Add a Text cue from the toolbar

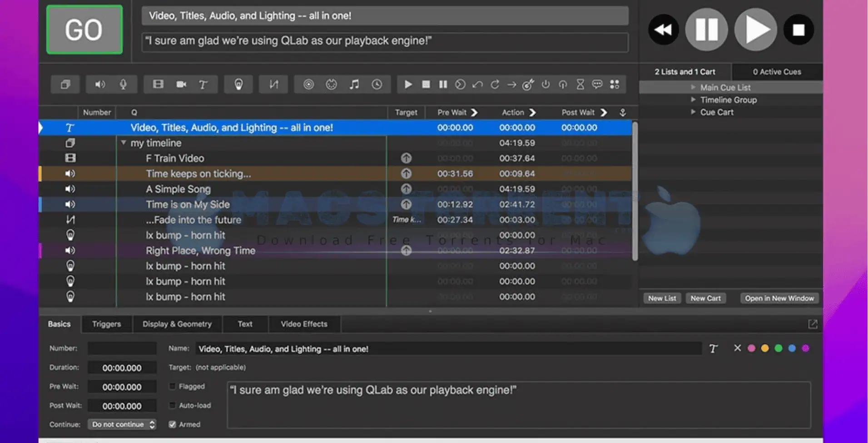tap(203, 84)
